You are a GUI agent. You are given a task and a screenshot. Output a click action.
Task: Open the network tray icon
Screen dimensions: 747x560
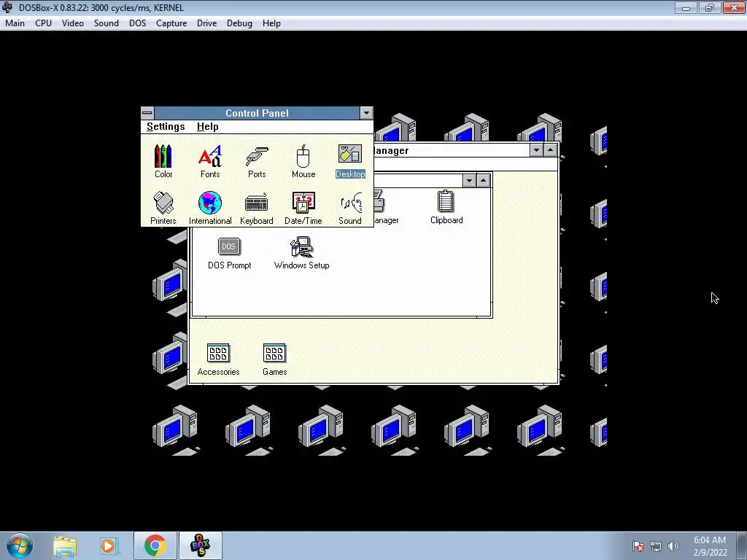(656, 546)
